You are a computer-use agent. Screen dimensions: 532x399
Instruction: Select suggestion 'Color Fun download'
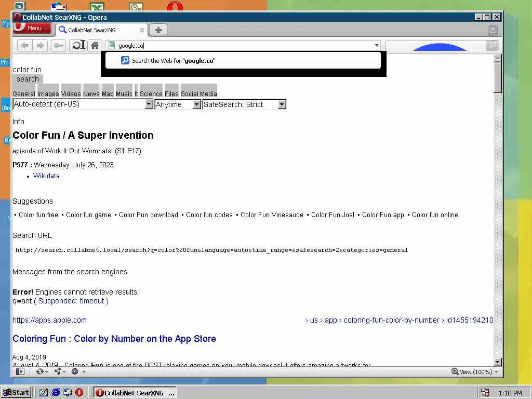148,215
